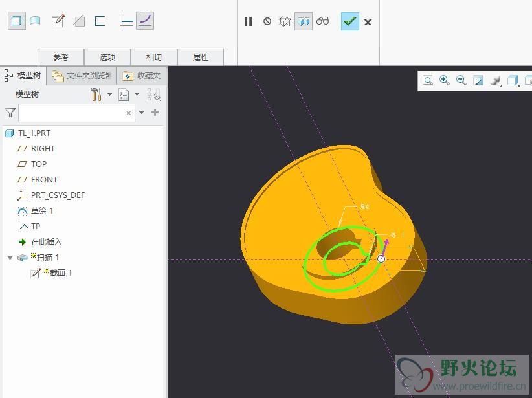Select the surface sweep option
532x398 pixels.
35,21
